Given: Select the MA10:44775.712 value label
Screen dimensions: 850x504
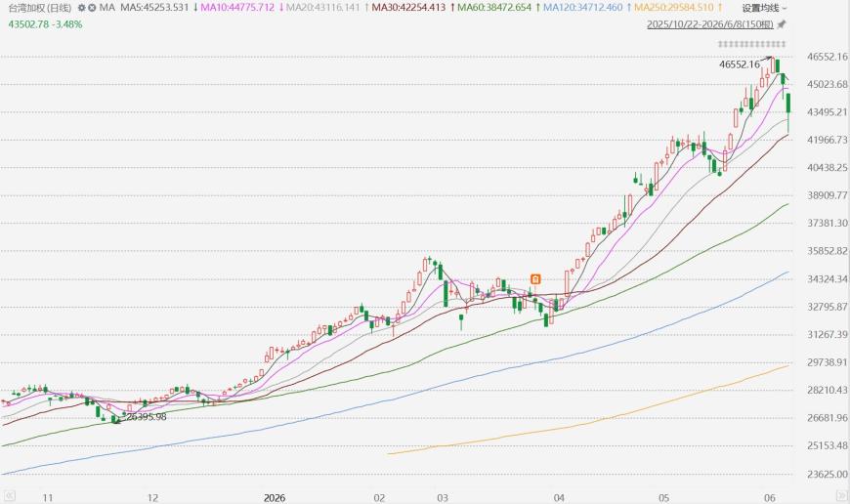Looking at the screenshot, I should click(x=237, y=8).
